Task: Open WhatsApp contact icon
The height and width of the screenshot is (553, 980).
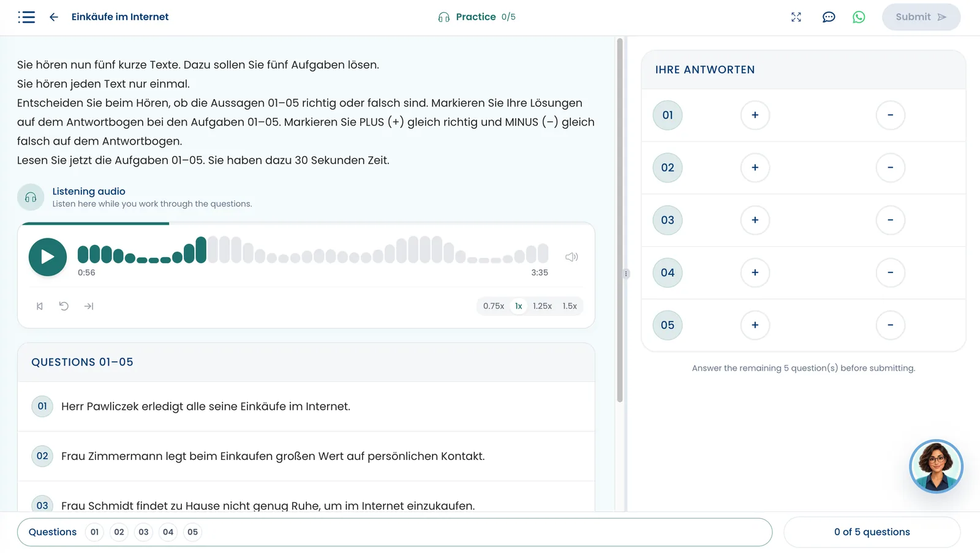Action: (x=859, y=17)
